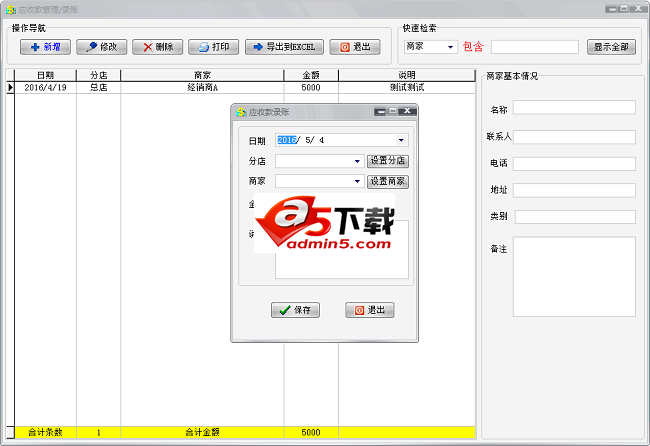The width and height of the screenshot is (650, 446).
Task: Click the 商家 column header in table
Action: coord(202,75)
